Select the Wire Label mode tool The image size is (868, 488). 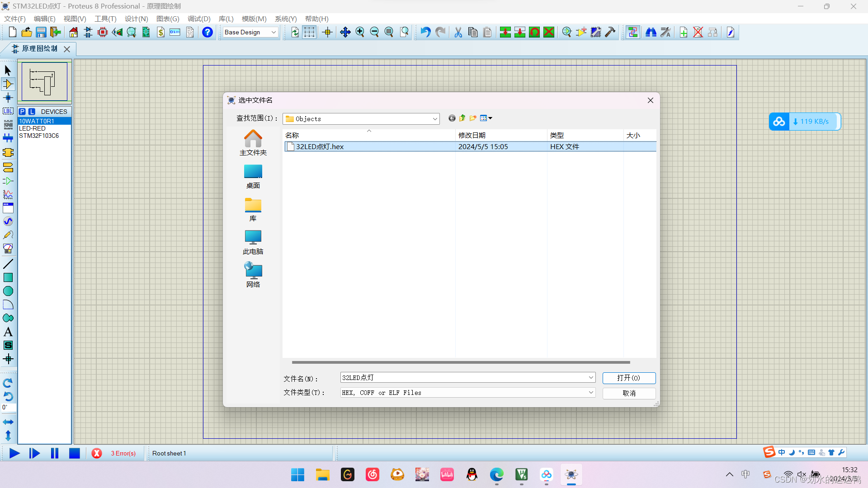point(8,111)
